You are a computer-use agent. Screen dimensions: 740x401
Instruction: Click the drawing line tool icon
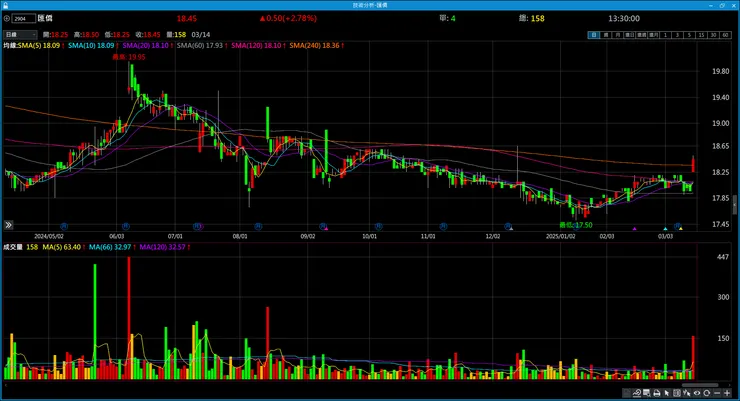[636, 393]
